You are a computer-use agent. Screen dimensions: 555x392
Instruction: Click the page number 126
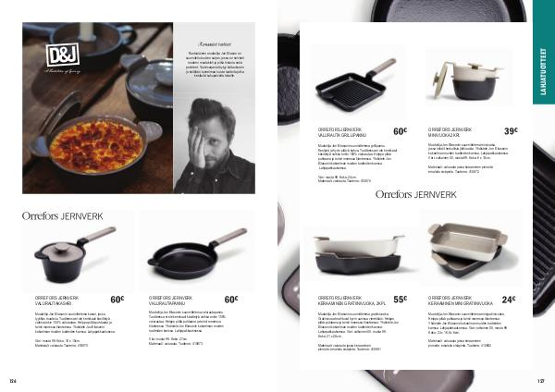click(13, 381)
